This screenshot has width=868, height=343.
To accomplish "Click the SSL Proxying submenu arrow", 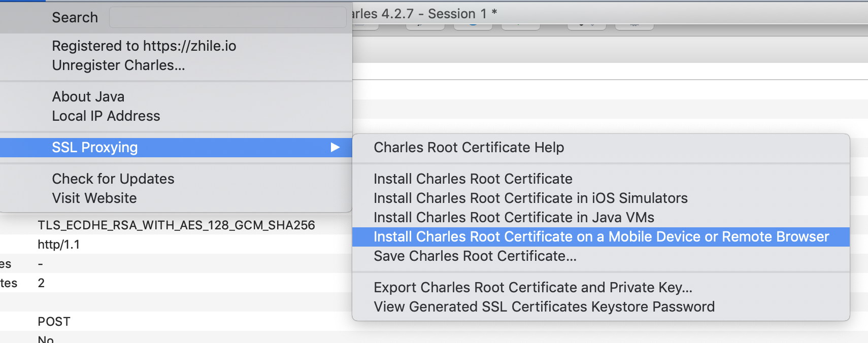I will [x=335, y=148].
